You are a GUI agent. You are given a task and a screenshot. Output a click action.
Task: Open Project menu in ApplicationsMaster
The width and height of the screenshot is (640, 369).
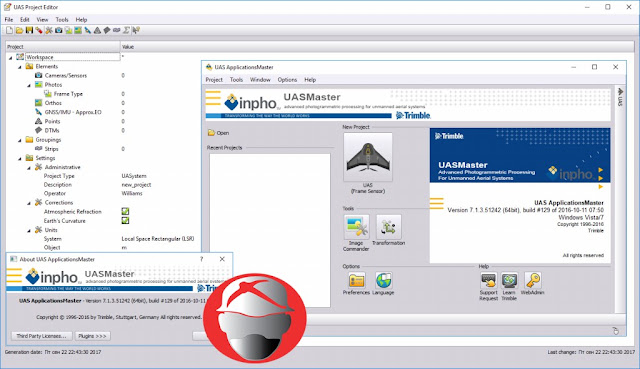[x=214, y=80]
